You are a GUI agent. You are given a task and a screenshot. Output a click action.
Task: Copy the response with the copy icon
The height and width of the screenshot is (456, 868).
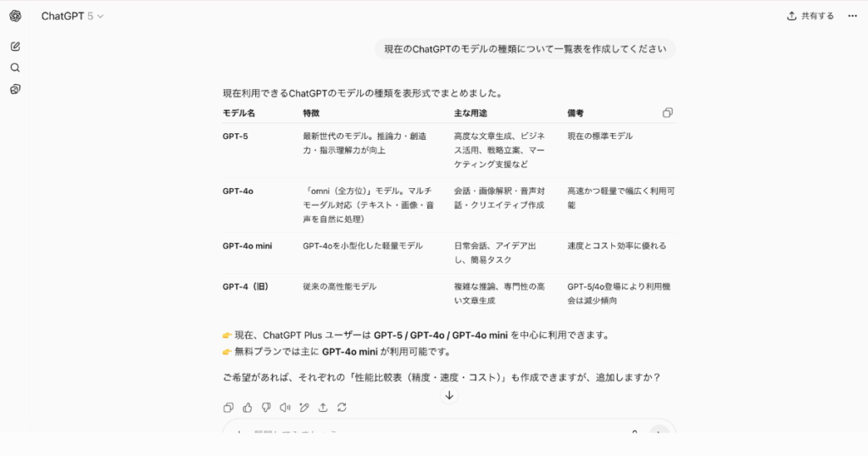point(228,408)
